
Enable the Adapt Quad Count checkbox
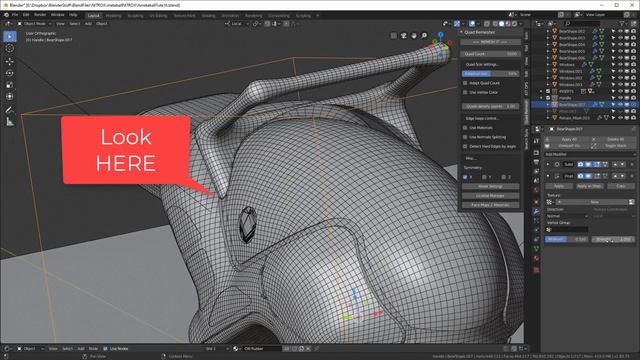(x=465, y=83)
